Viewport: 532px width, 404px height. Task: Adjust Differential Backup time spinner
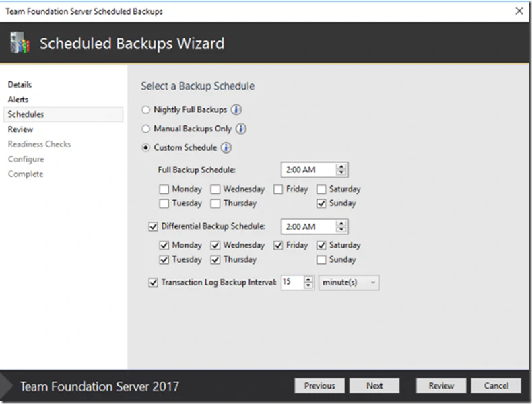tap(341, 227)
